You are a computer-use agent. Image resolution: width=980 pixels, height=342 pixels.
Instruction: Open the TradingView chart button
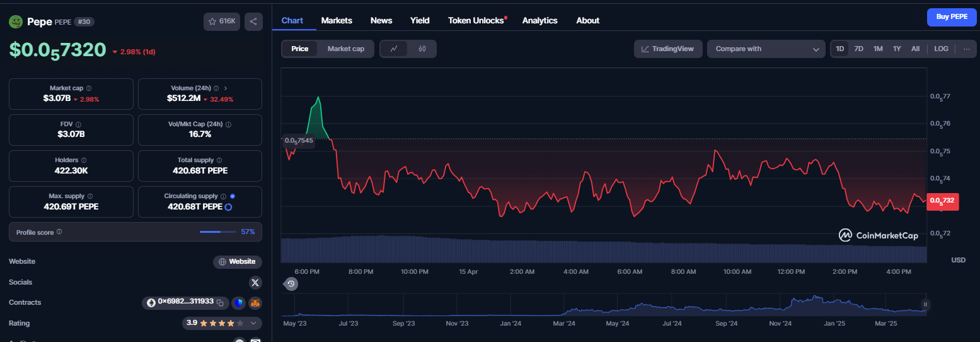[x=668, y=49]
